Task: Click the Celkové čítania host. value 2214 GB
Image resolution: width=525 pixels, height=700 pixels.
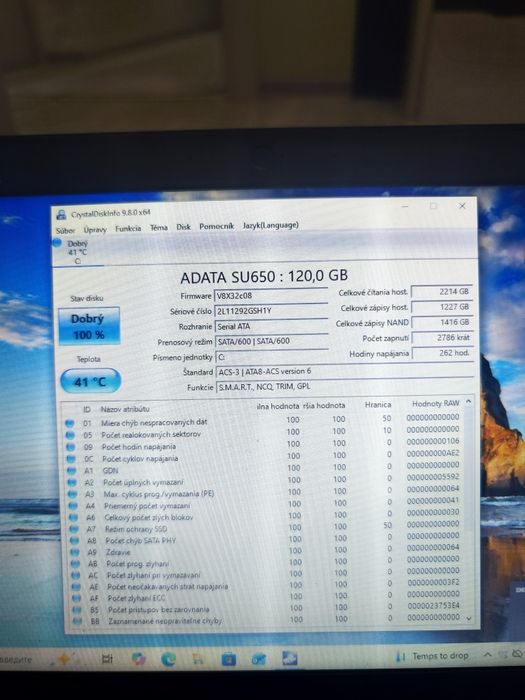Action: click(x=442, y=292)
